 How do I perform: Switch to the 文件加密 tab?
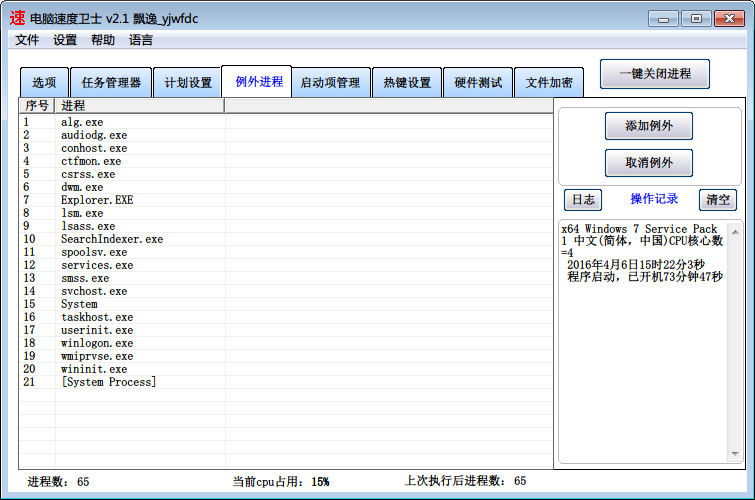(549, 83)
